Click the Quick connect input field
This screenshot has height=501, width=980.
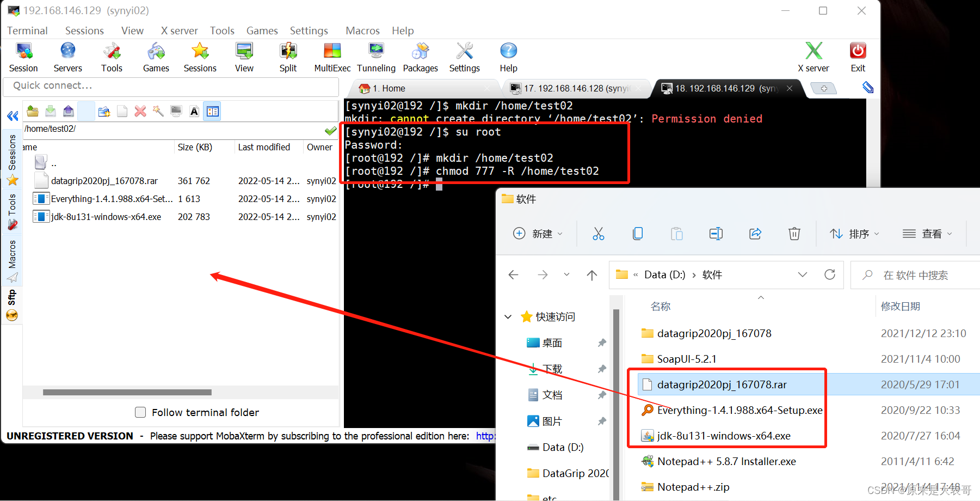point(171,86)
